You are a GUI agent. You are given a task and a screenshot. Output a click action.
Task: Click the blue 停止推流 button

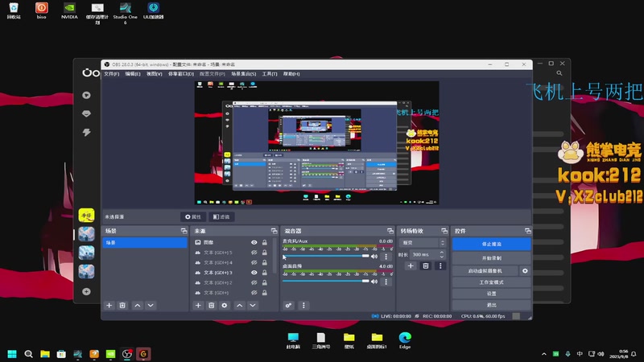(x=491, y=245)
